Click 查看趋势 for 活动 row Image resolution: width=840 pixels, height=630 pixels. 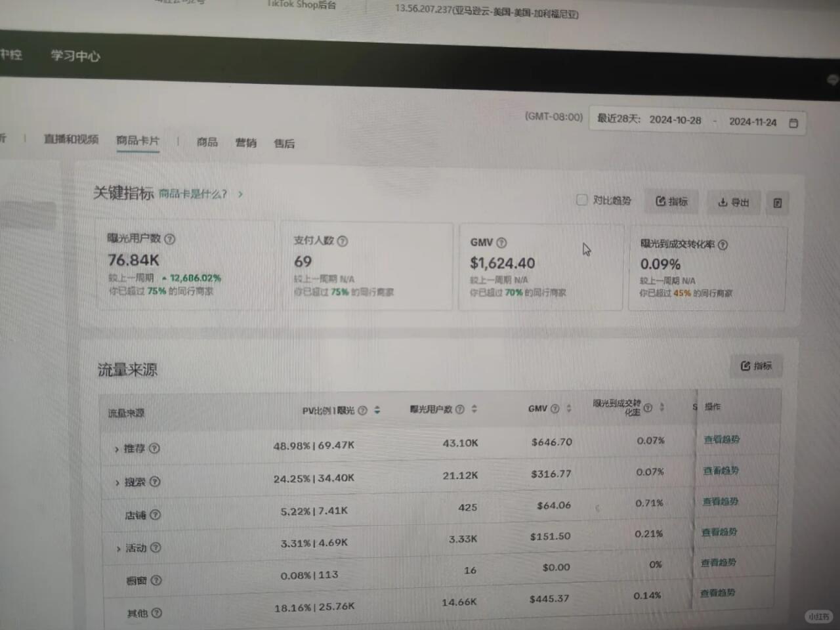coord(719,532)
